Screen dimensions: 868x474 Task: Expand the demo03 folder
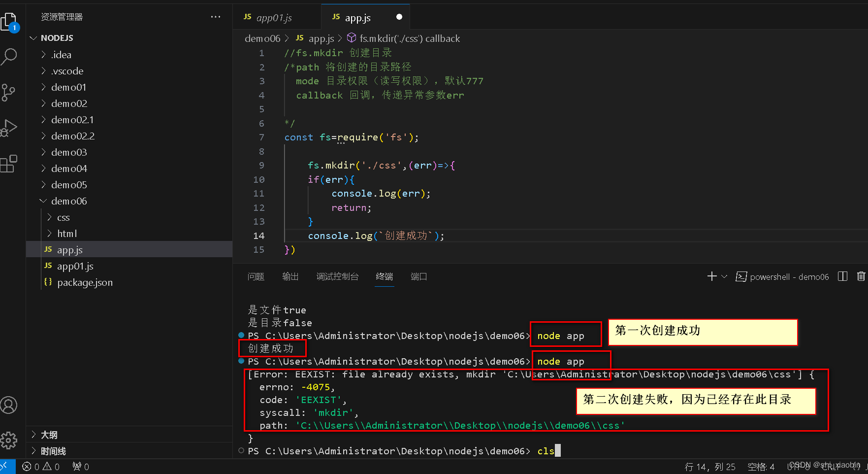(129, 152)
